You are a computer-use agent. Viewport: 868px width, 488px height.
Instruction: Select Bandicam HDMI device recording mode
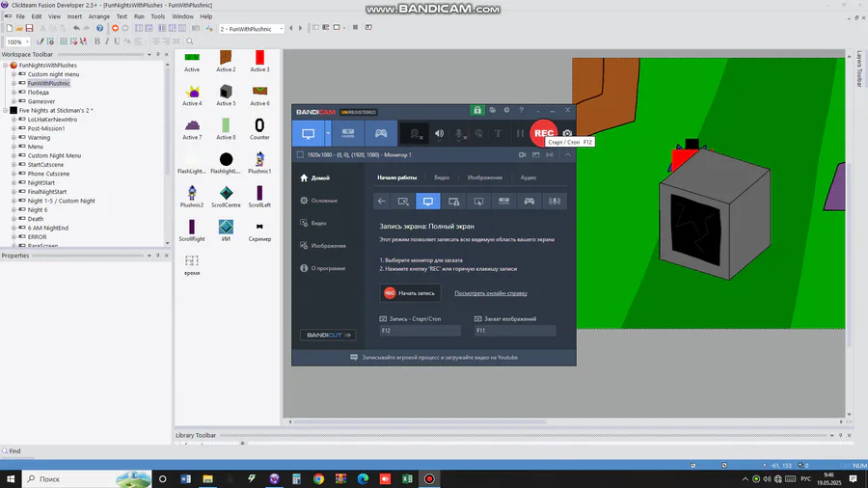(x=347, y=133)
